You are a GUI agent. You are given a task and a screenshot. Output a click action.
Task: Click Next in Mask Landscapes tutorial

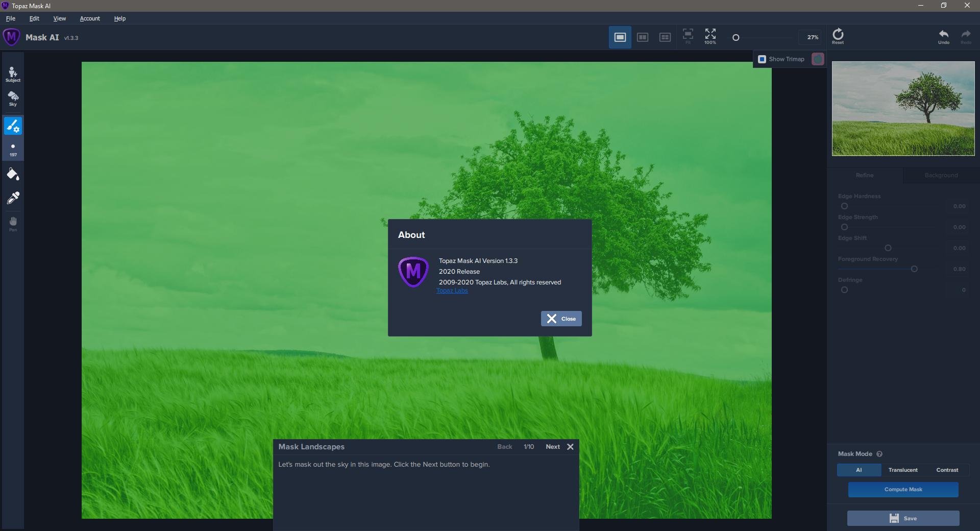coord(552,447)
